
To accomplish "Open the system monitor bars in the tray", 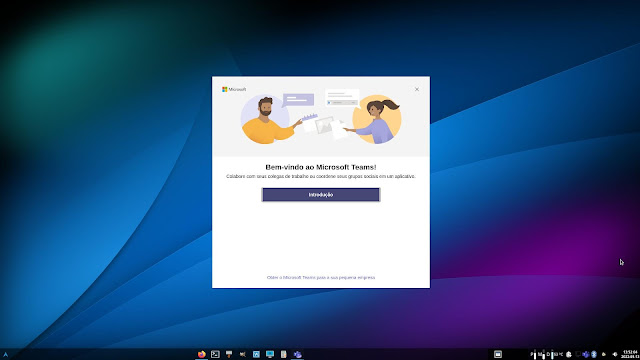I will (547, 354).
